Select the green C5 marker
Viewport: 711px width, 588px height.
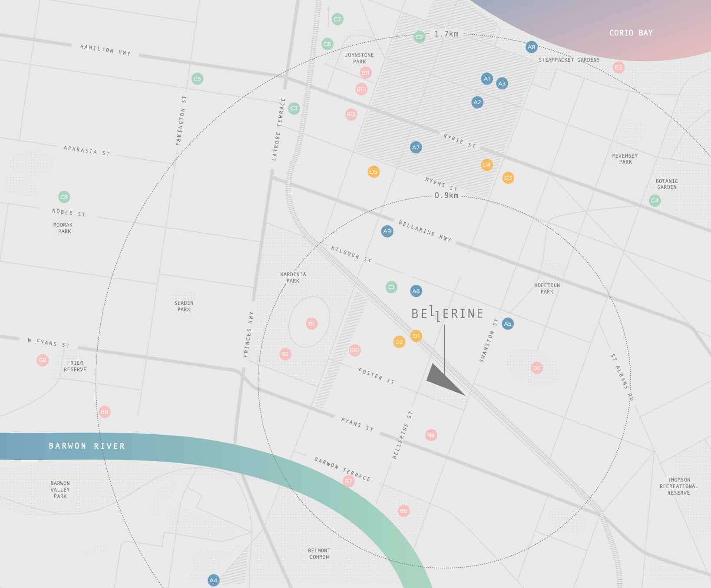197,79
